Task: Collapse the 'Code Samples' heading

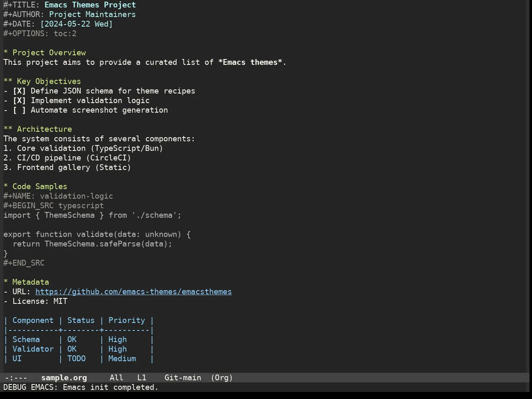Action: (35, 187)
